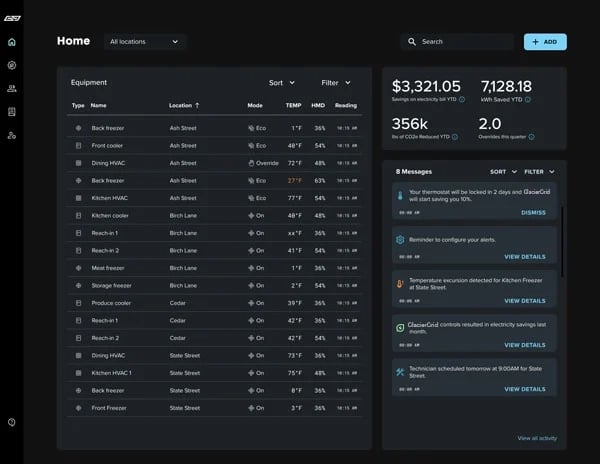The width and height of the screenshot is (600, 464).
Task: Click the blue ADD button
Action: 545,42
